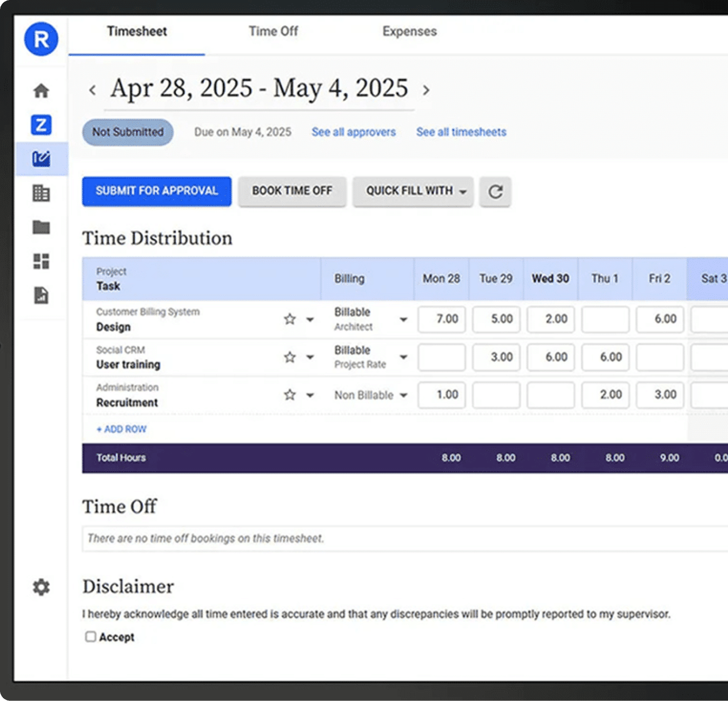The width and height of the screenshot is (728, 701).
Task: Click Tue 29 field for User training
Action: [x=496, y=357]
